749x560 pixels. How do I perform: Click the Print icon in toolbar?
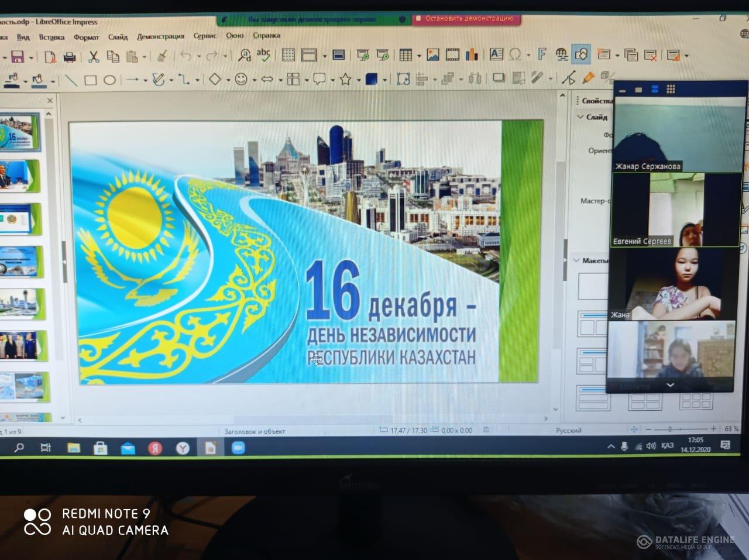point(69,57)
